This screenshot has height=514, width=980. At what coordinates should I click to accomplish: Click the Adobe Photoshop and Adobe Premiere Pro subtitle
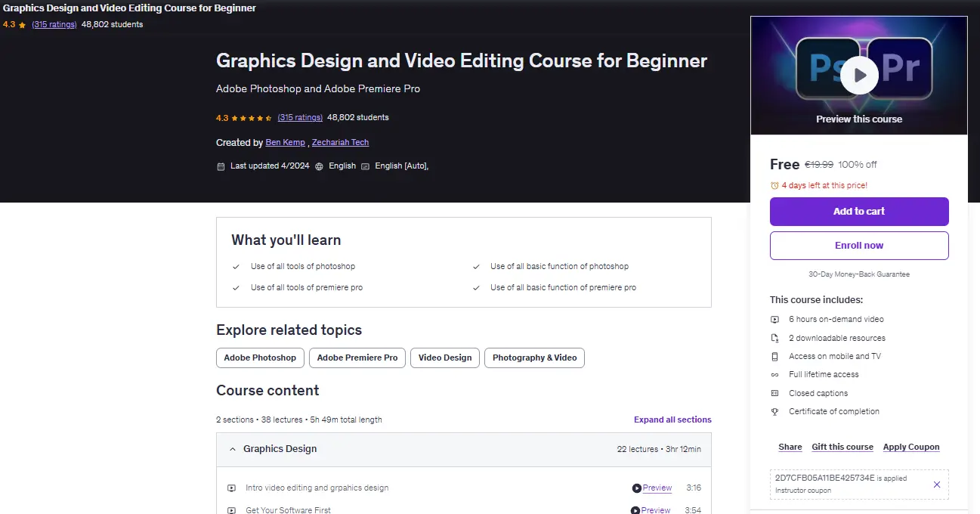[x=318, y=89]
